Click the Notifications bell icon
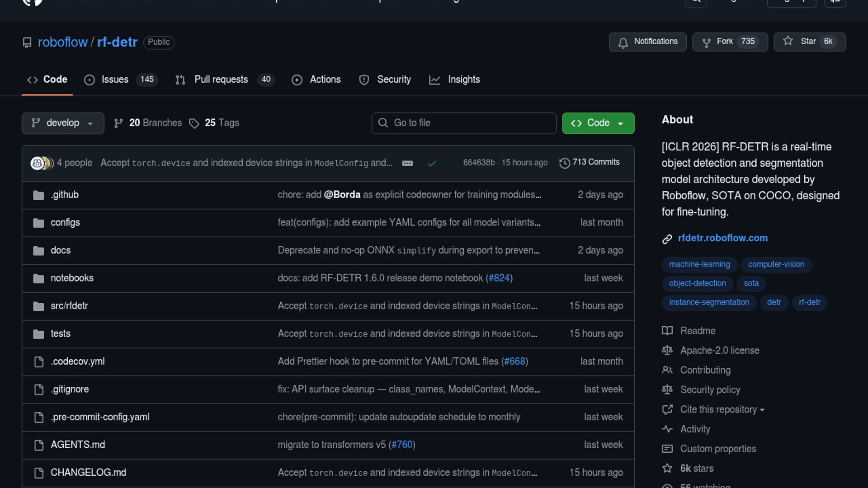The height and width of the screenshot is (488, 868). tap(623, 42)
